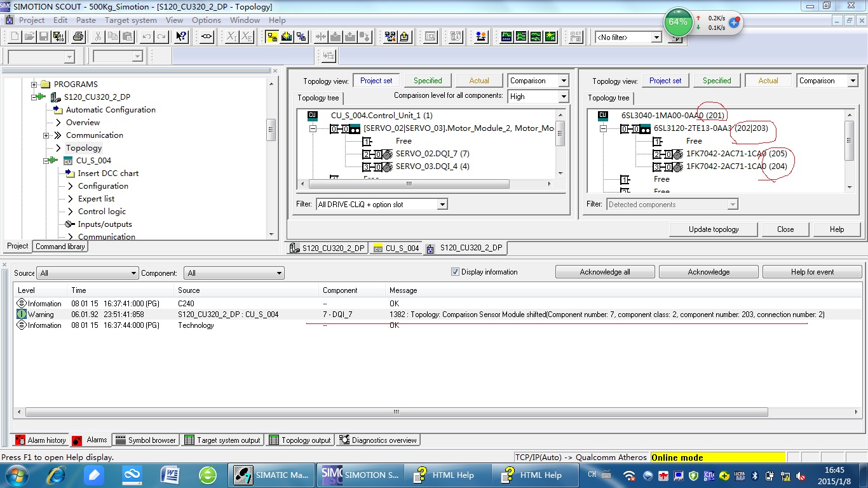Collapse the CU_S_004 node in project tree
Image resolution: width=868 pixels, height=488 pixels.
pos(46,161)
